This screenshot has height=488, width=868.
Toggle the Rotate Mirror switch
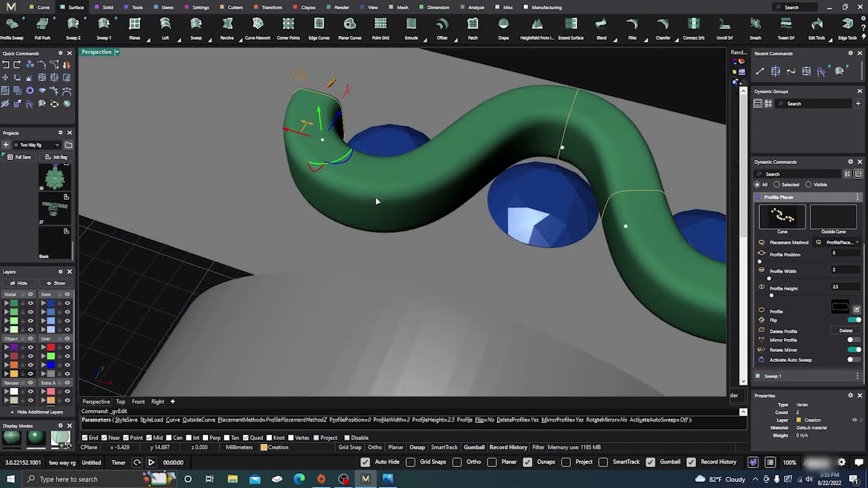(854, 350)
